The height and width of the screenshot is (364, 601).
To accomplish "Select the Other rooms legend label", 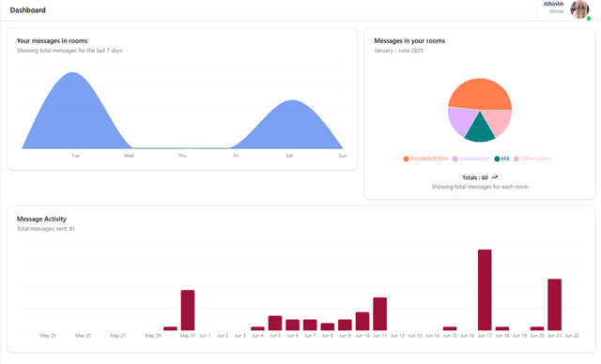I will click(x=536, y=159).
